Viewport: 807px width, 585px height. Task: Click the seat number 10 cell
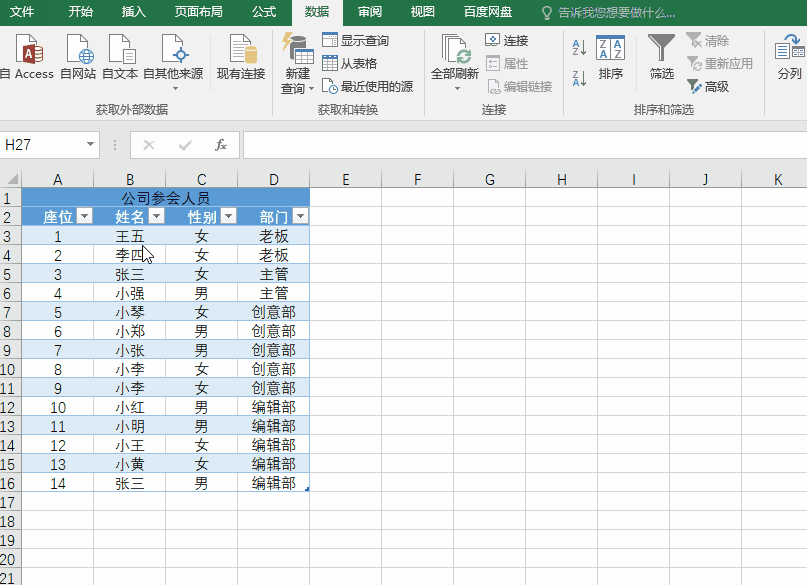(58, 407)
